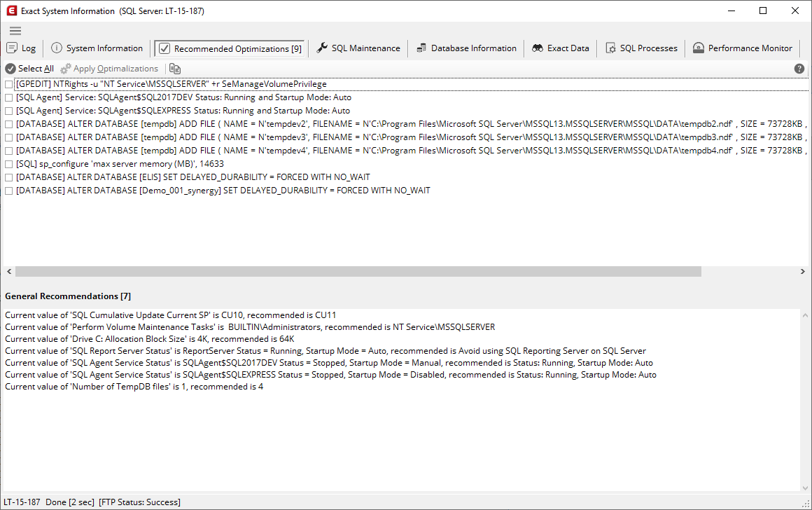The width and height of the screenshot is (812, 510).
Task: Check the Demo_001_synergy DELAYED_DURABILITY checkbox
Action: [8, 190]
